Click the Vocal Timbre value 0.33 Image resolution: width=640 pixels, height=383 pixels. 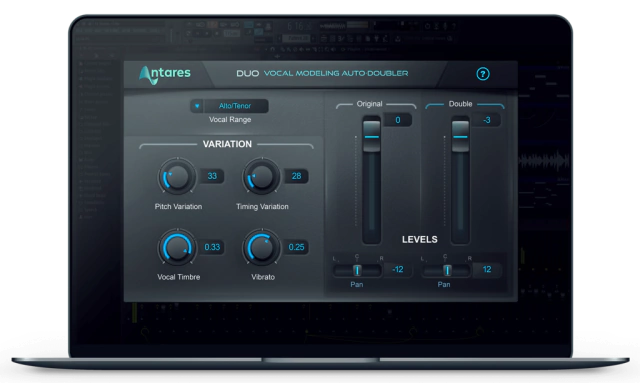[212, 247]
